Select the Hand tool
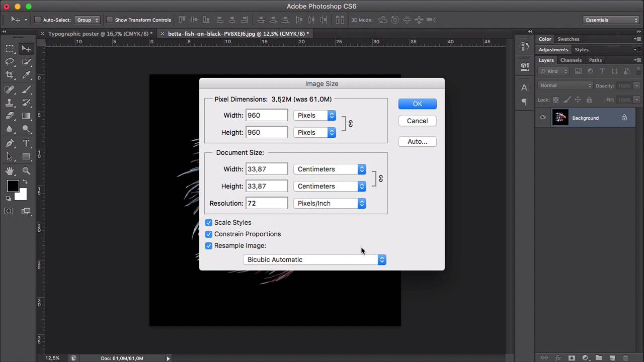The height and width of the screenshot is (362, 644). pos(10,171)
